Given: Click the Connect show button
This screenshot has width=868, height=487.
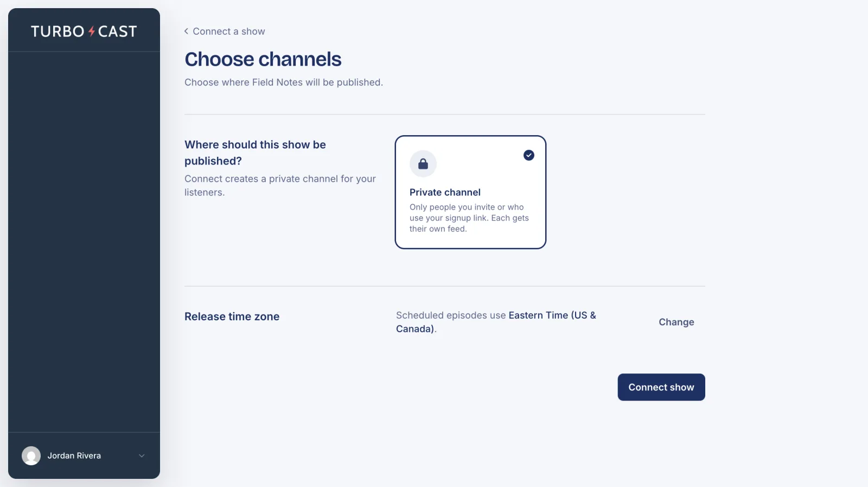Looking at the screenshot, I should click(661, 387).
